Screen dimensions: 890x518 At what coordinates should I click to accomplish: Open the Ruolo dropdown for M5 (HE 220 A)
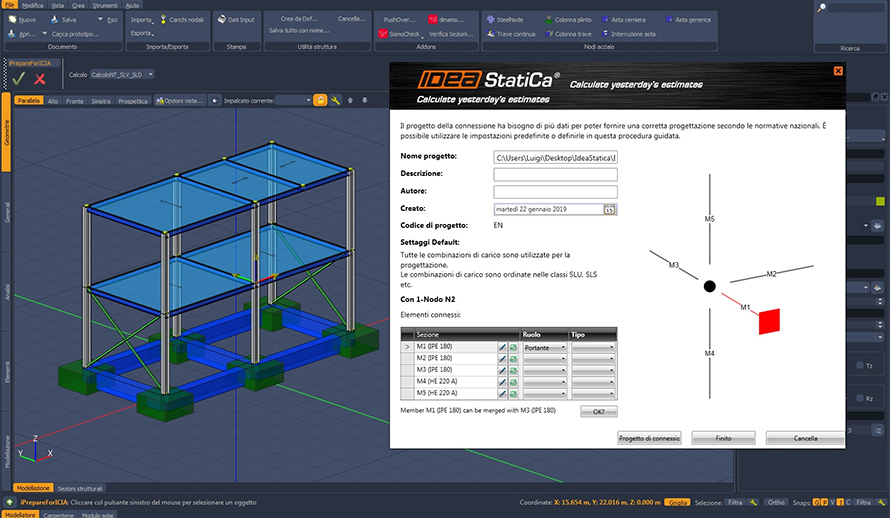pos(545,393)
